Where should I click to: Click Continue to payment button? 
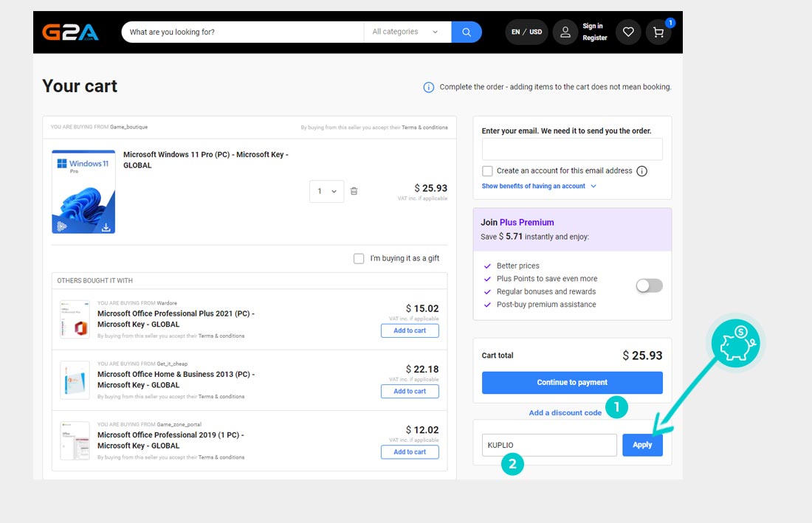(x=572, y=383)
